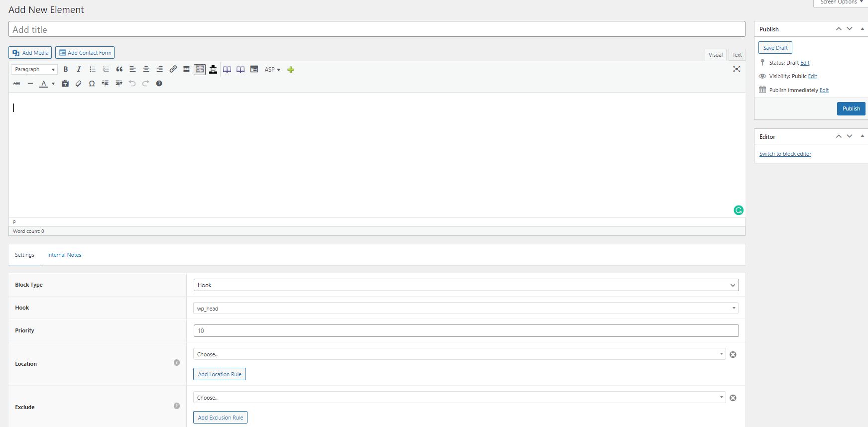
Task: Remove the Exclude rule
Action: click(733, 398)
